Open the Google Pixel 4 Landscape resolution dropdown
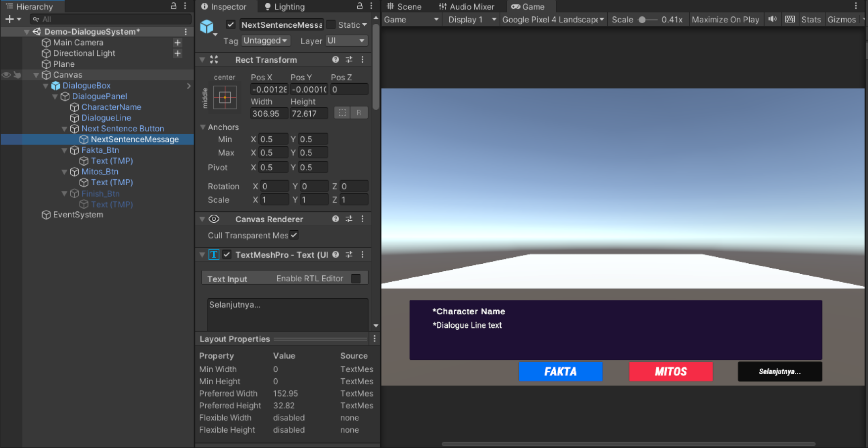The image size is (868, 448). coord(553,19)
